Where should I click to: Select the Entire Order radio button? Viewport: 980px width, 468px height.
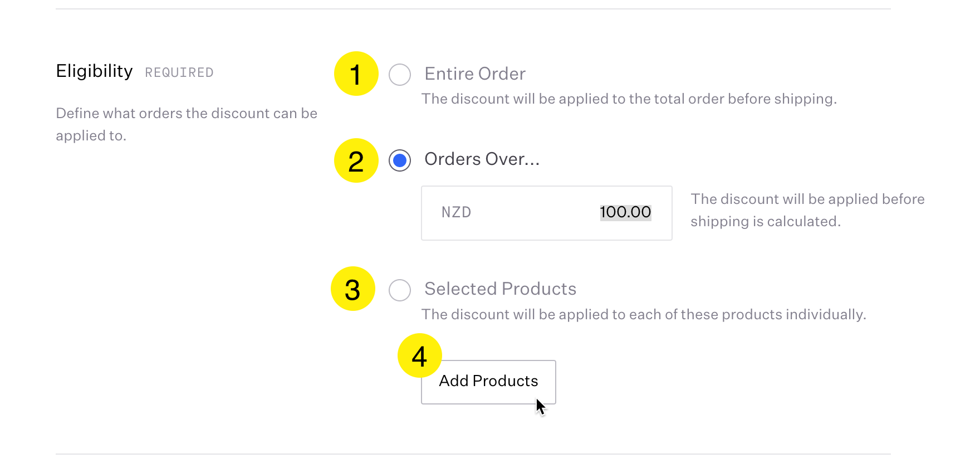click(400, 74)
